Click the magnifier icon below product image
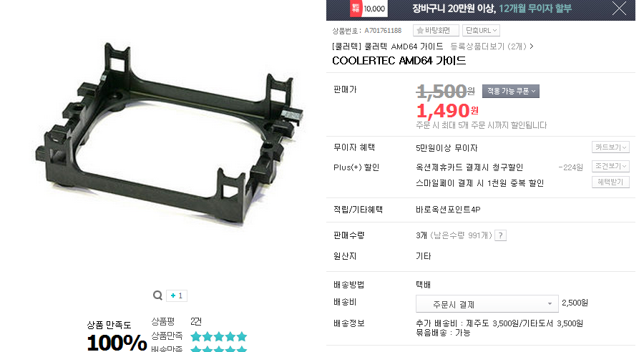Screen dimensions: 644x352 pos(157,295)
